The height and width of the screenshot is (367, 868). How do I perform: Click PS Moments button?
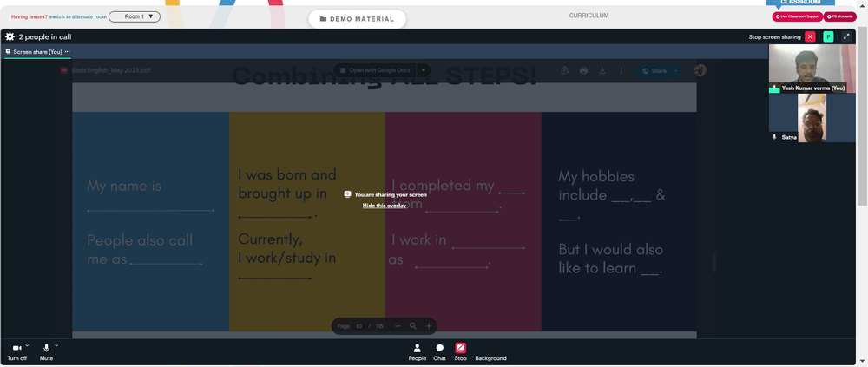click(x=839, y=16)
